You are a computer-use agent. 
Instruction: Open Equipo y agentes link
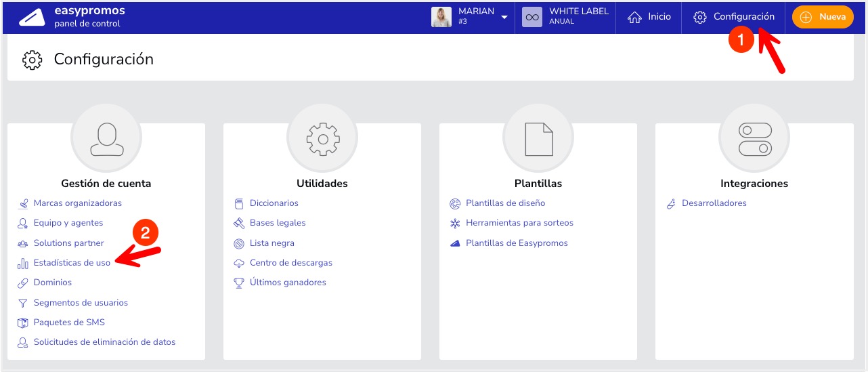68,223
